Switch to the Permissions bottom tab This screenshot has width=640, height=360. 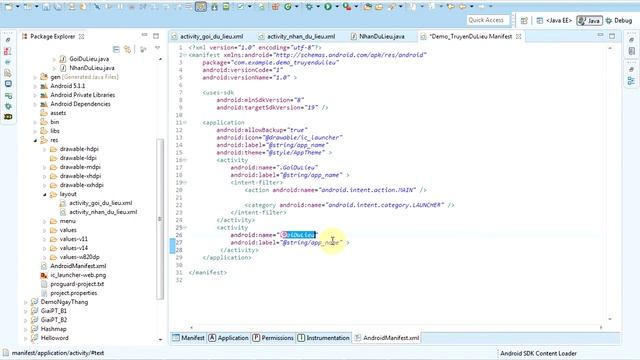point(273,338)
